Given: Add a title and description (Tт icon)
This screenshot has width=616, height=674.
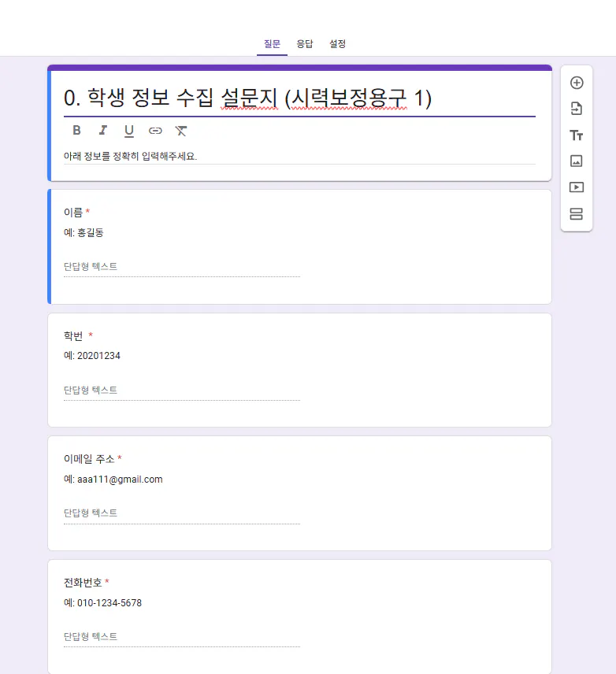Looking at the screenshot, I should click(x=577, y=135).
